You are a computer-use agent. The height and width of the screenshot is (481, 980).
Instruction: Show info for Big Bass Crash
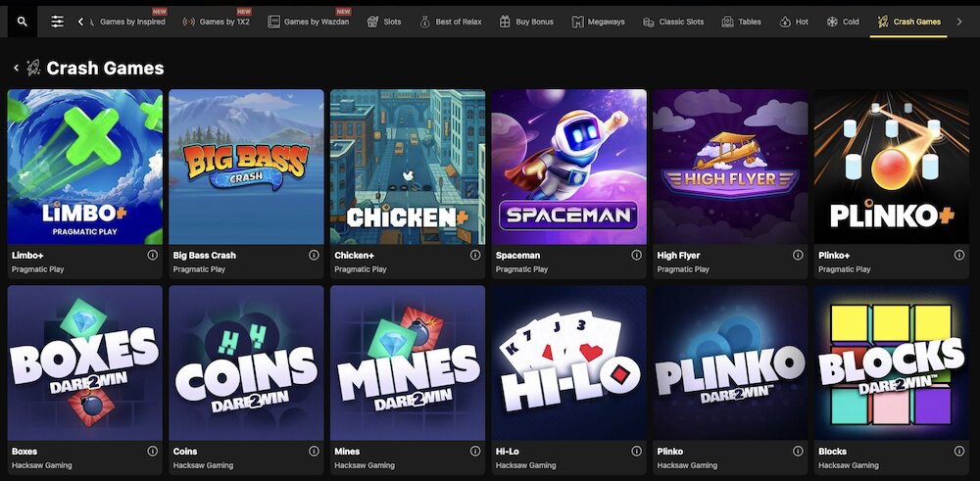[x=314, y=255]
